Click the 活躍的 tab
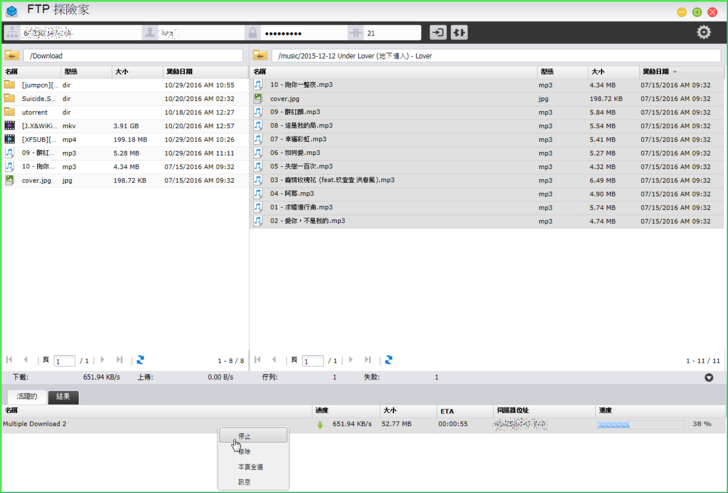728x493 pixels. coord(25,397)
